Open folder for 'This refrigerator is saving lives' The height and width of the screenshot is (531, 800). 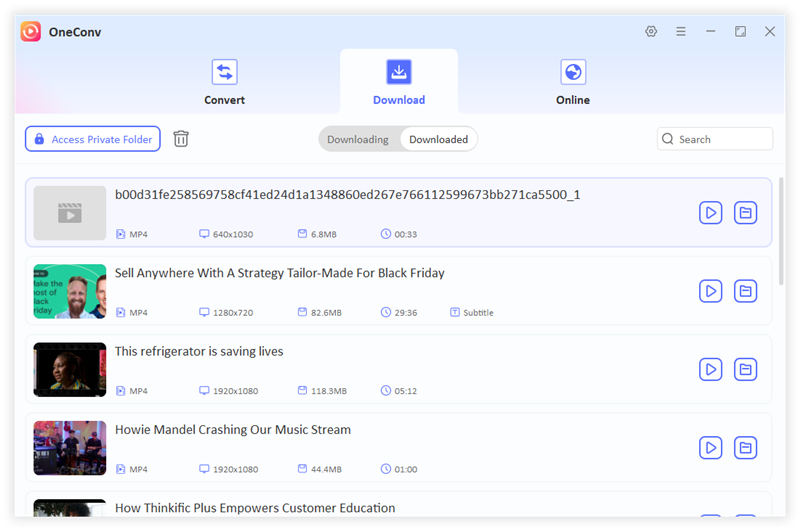pos(745,369)
